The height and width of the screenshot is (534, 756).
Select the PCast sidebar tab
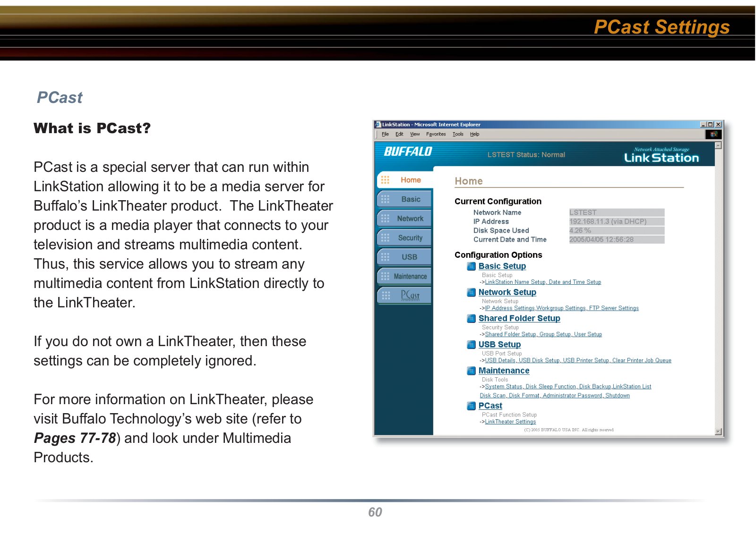pyautogui.click(x=404, y=296)
